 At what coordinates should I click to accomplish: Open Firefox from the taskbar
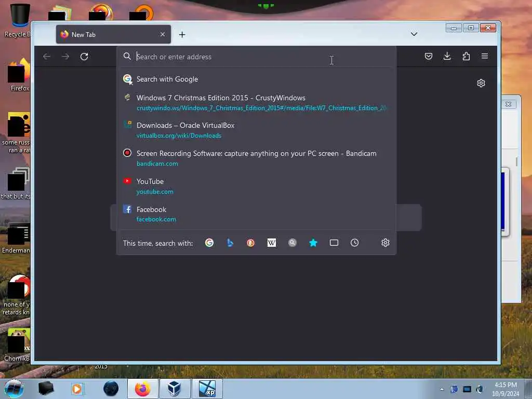pos(142,389)
